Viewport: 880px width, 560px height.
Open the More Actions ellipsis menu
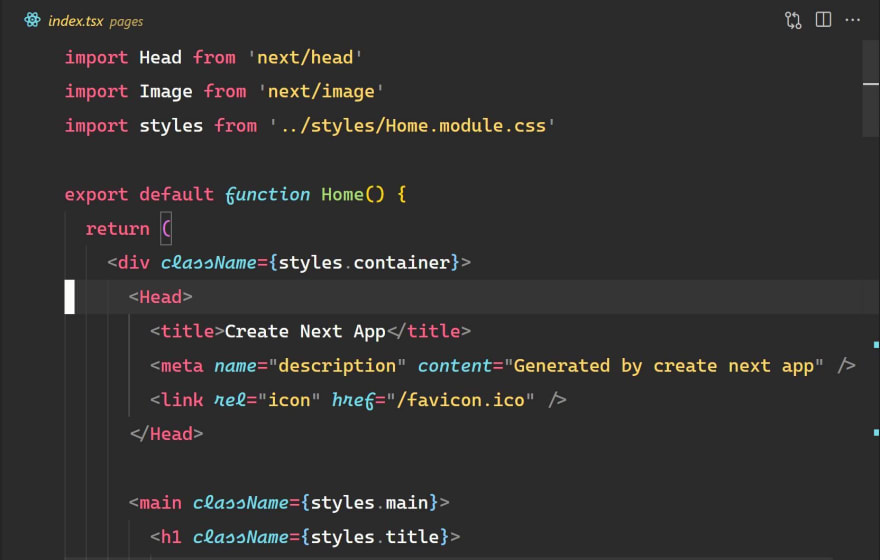click(852, 20)
